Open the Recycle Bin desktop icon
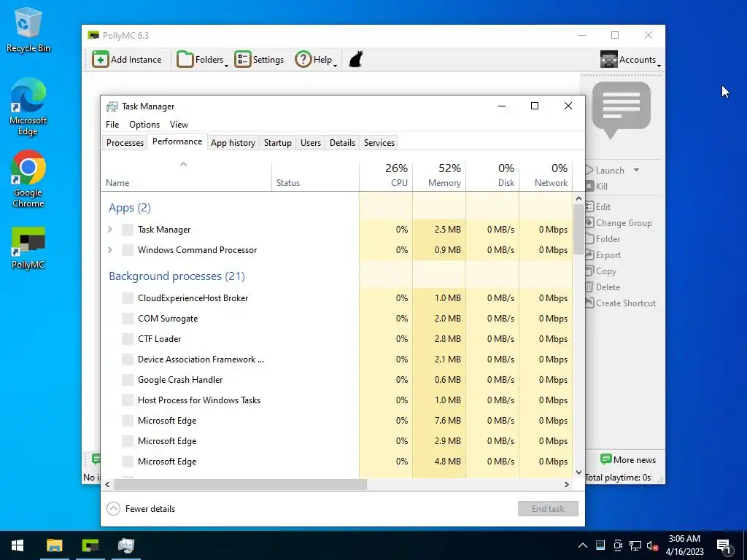This screenshot has width=747, height=560. pyautogui.click(x=28, y=31)
